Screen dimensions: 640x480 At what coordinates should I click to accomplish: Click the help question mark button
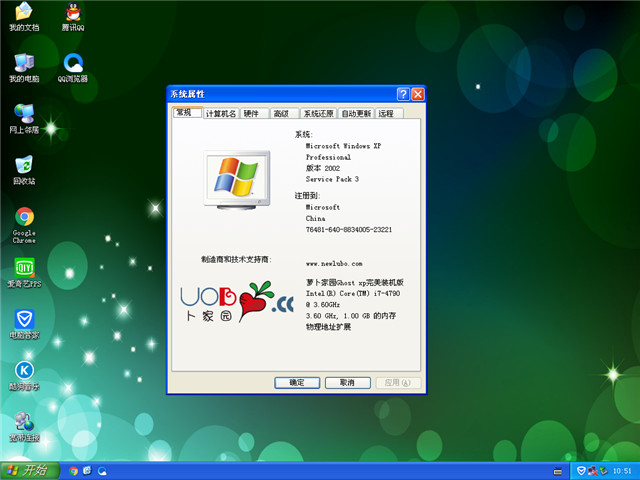[403, 94]
